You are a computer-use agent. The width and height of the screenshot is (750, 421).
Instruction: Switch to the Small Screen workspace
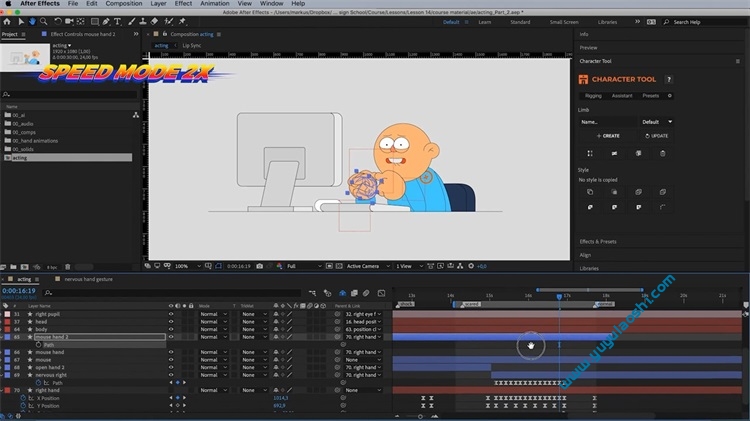click(564, 22)
